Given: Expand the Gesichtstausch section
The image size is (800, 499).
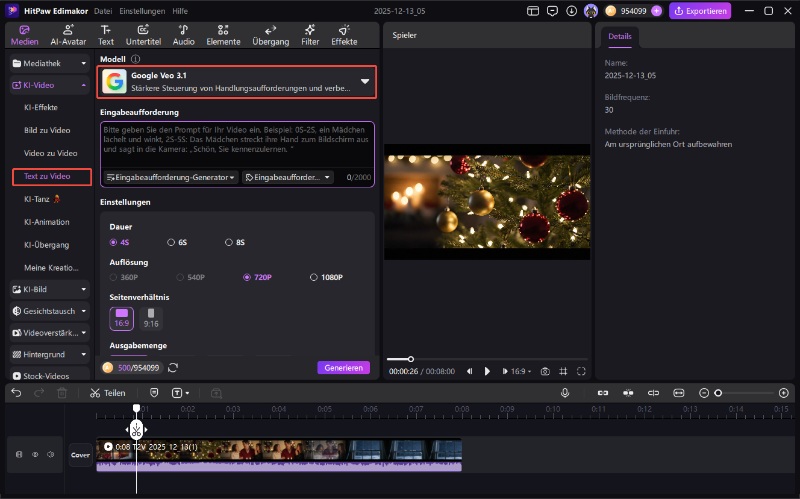Looking at the screenshot, I should [49, 311].
